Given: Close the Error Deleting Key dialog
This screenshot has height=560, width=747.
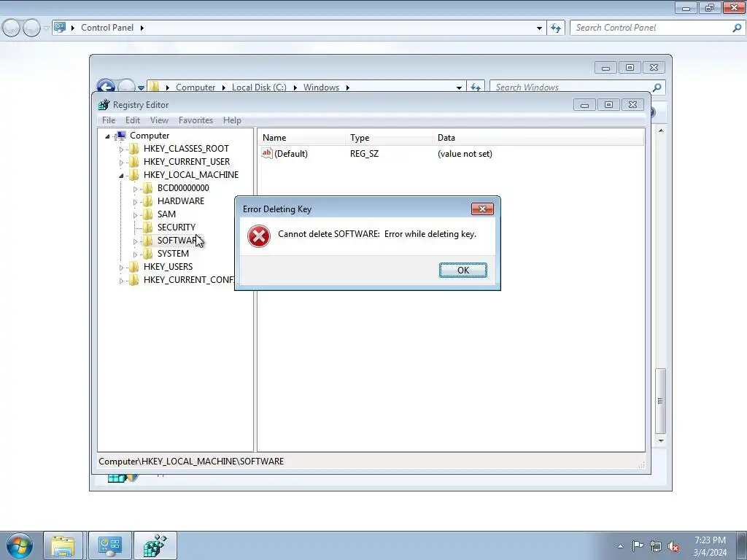Looking at the screenshot, I should (482, 209).
